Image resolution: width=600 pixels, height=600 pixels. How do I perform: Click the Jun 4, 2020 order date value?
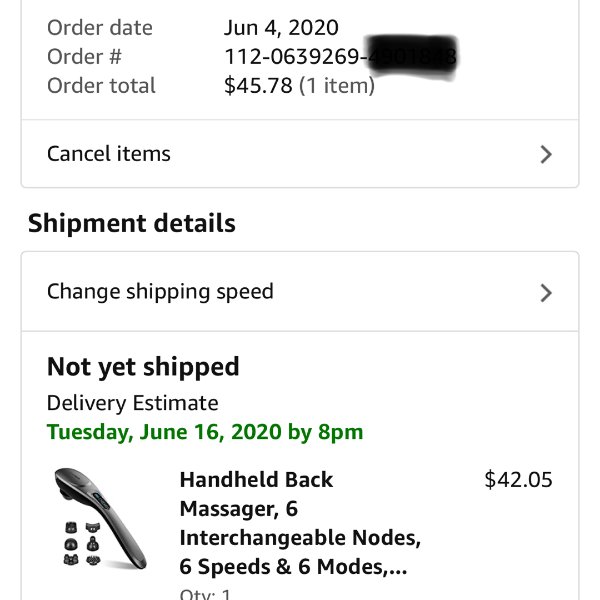click(281, 28)
